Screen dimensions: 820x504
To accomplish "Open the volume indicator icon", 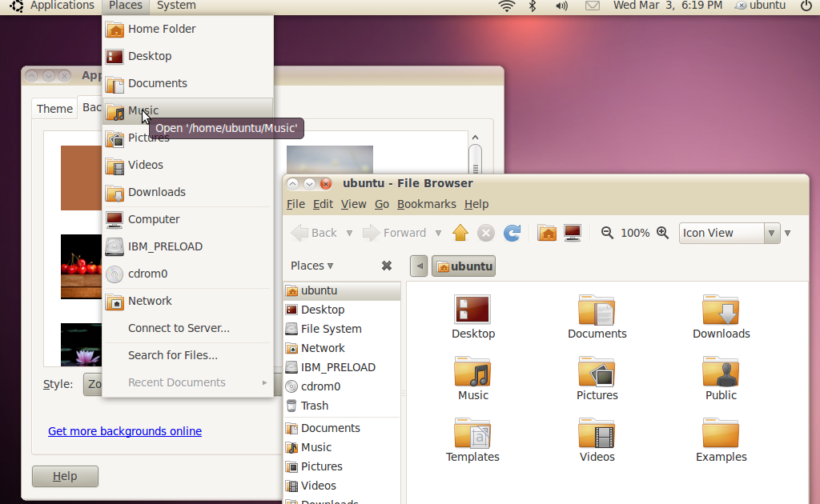I will coord(561,6).
